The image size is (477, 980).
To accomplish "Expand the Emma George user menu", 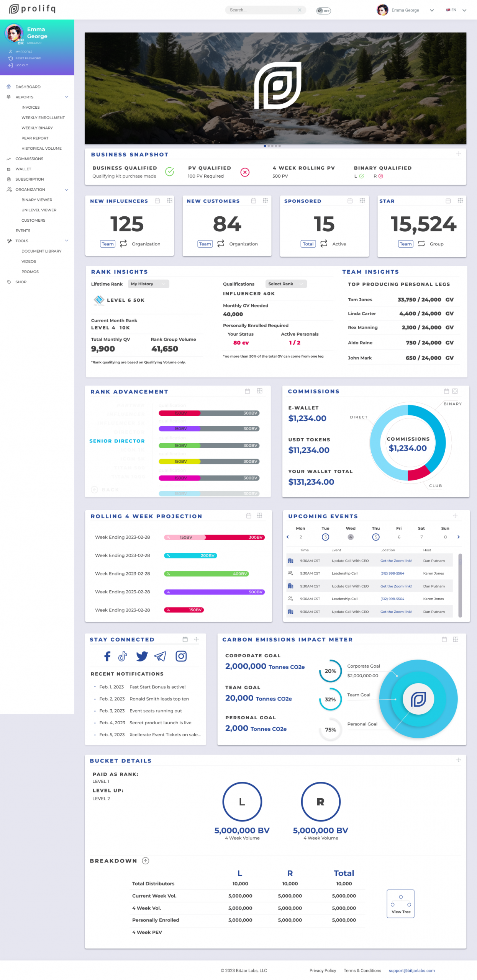I will 432,10.
